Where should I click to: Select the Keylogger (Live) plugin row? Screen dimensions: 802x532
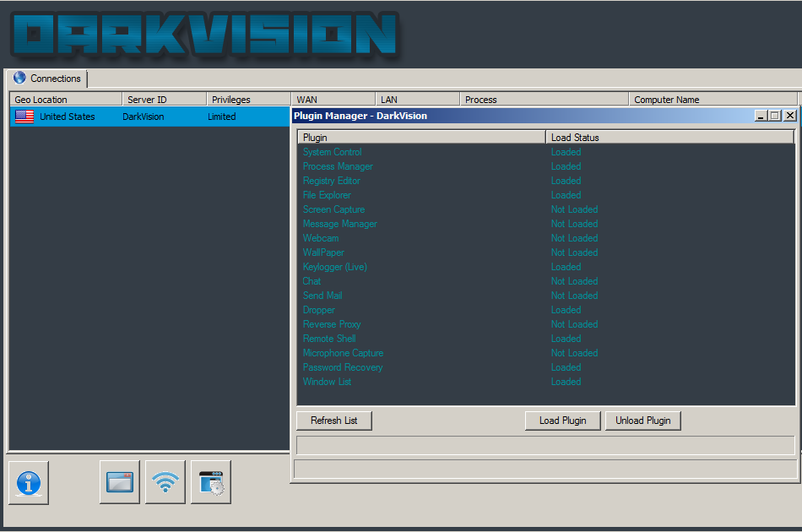click(x=546, y=267)
